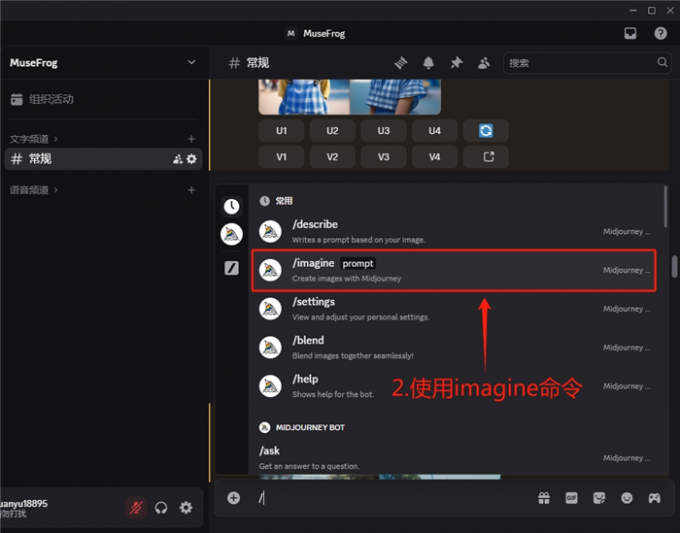Click the U2 upscale button

(332, 131)
